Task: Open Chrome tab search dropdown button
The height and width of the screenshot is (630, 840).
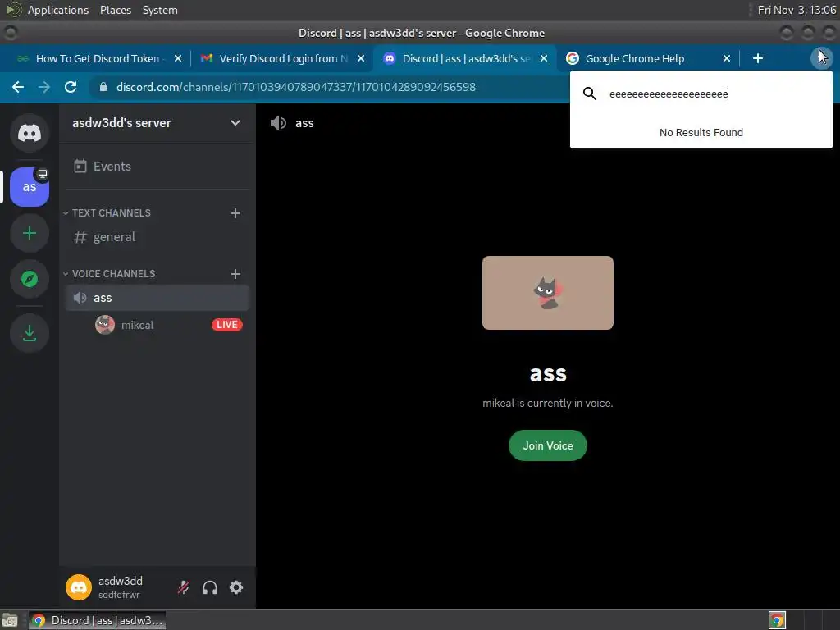Action: click(821, 58)
